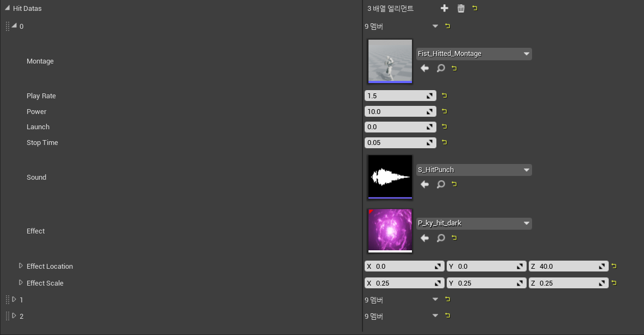Reset Effect Scale to default
Screen dimensions: 644x335
[614, 282]
